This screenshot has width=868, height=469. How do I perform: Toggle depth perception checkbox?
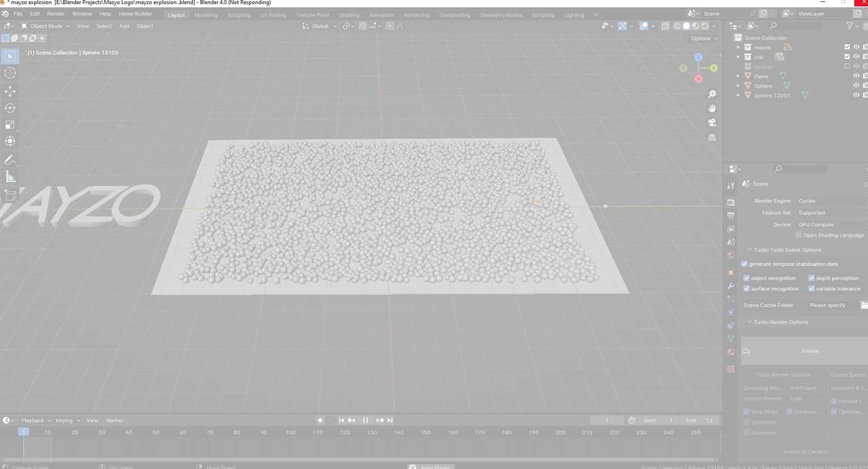[812, 278]
